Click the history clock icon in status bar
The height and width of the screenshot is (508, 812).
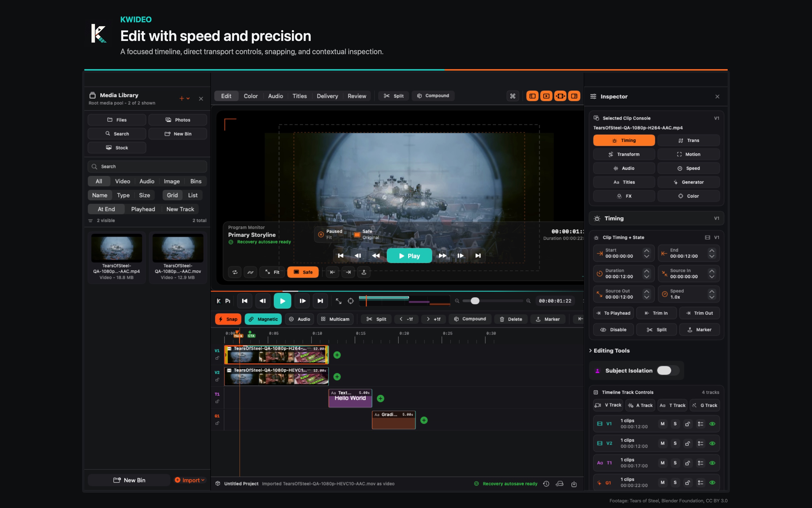point(546,484)
